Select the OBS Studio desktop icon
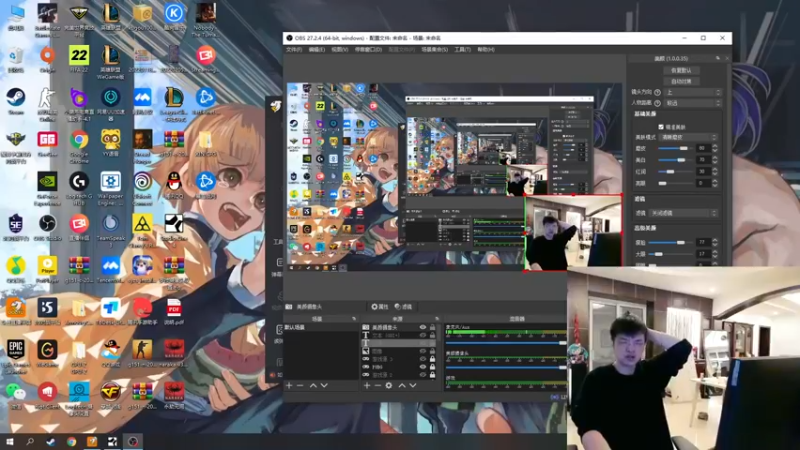This screenshot has height=450, width=800. coord(47,228)
